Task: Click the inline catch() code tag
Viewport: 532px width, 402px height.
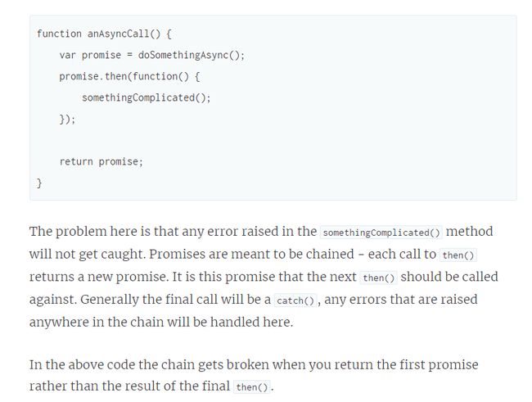Action: click(x=295, y=300)
